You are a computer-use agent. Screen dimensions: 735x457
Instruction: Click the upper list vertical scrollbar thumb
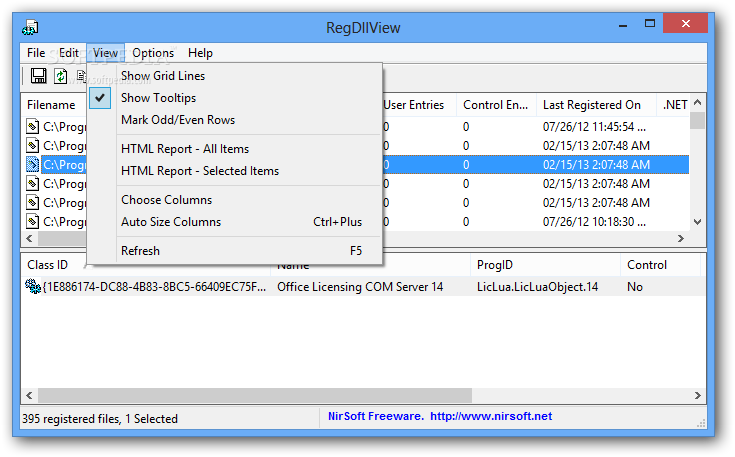[x=698, y=120]
